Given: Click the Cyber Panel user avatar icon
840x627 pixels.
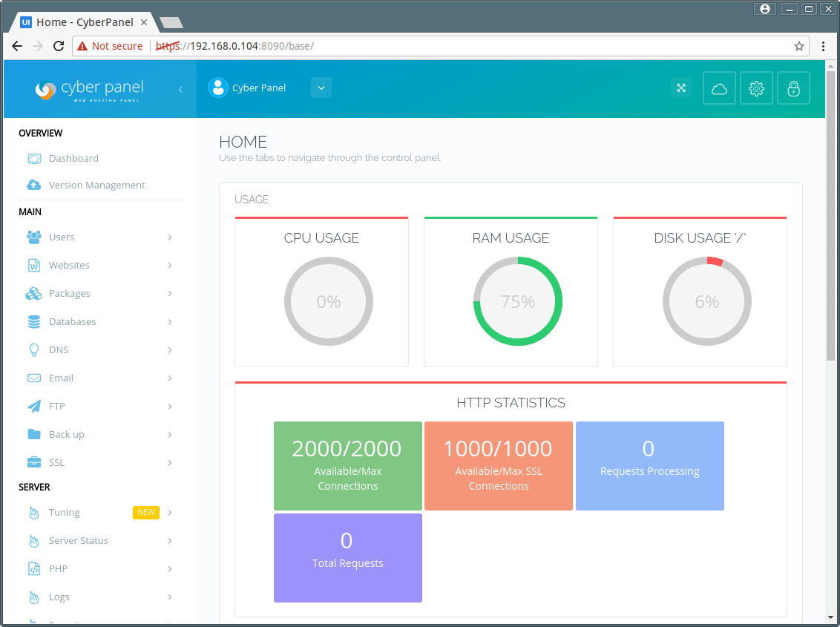Looking at the screenshot, I should tap(218, 88).
